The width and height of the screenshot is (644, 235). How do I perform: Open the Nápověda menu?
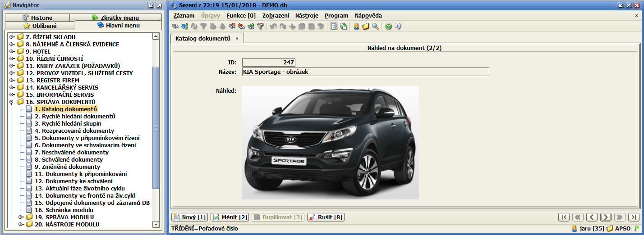(368, 15)
